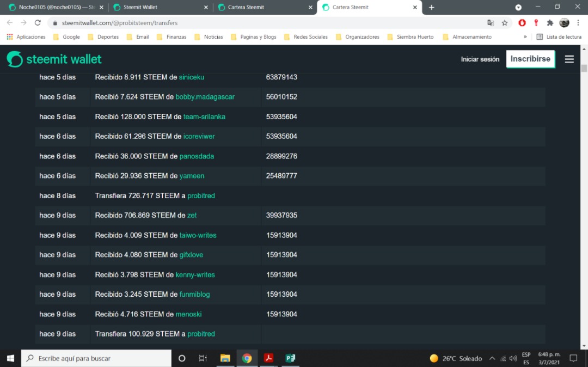Open the notification center icon

[573, 358]
